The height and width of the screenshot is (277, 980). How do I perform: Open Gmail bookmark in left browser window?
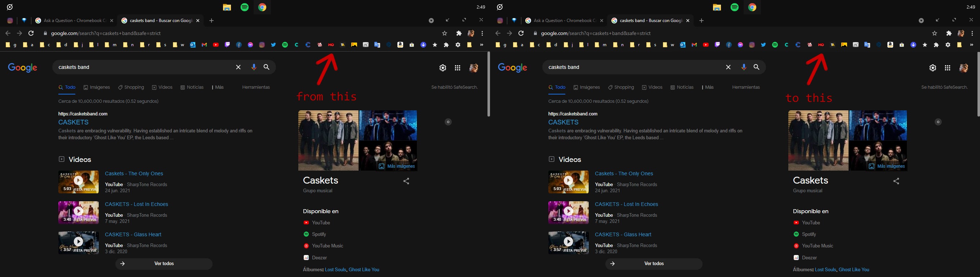pos(204,45)
